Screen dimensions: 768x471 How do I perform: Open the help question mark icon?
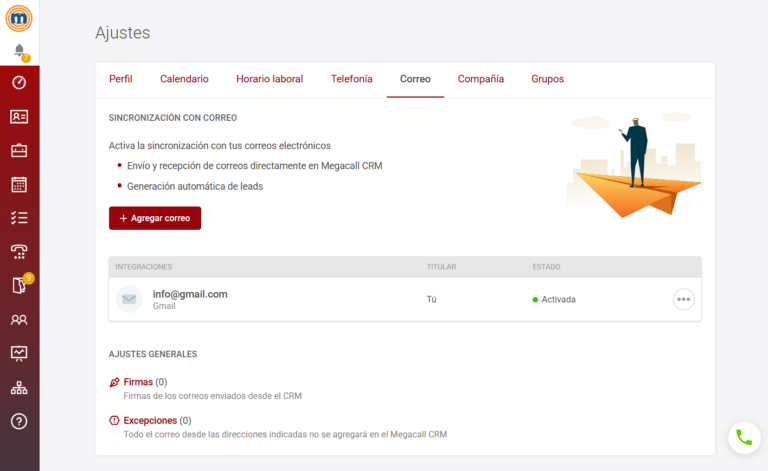[19, 421]
